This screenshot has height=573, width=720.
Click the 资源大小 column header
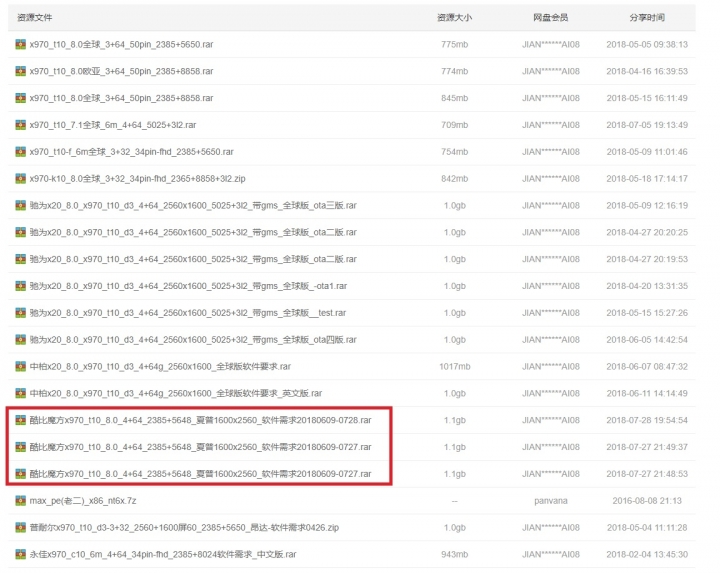point(455,17)
